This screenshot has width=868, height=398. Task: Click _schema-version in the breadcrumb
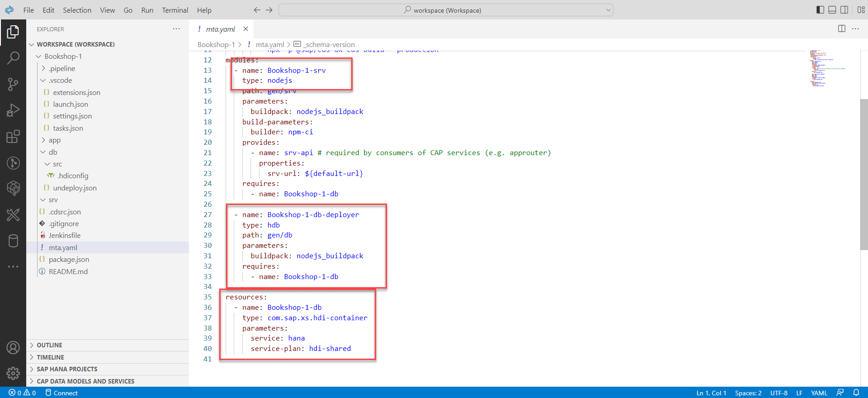coord(329,44)
